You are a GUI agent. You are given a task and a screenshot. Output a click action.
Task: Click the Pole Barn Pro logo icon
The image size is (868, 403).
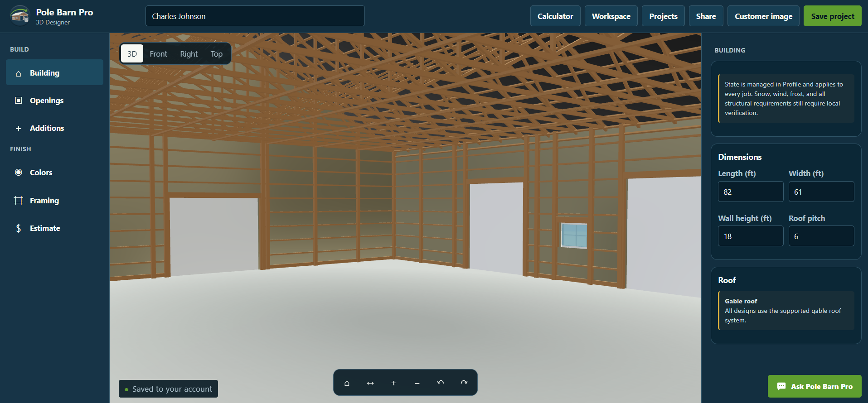[x=20, y=16]
